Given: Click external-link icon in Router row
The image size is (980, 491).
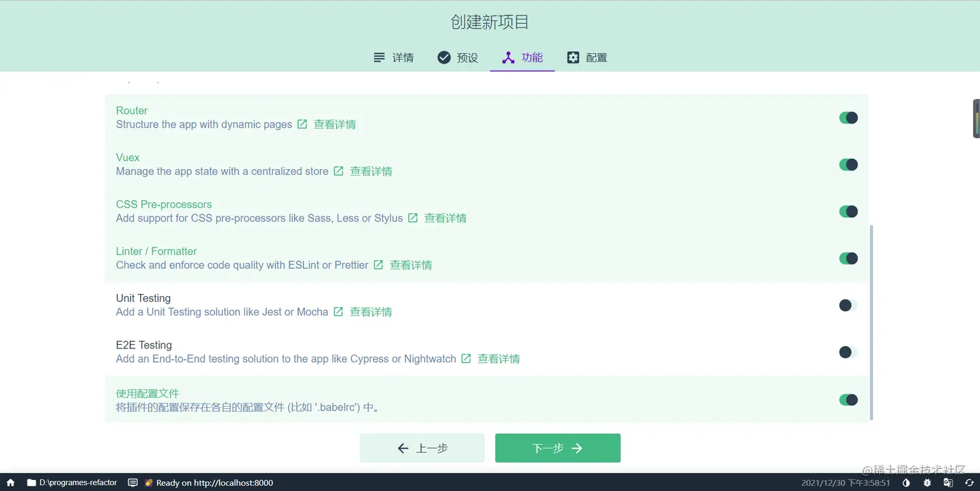Looking at the screenshot, I should pyautogui.click(x=302, y=124).
